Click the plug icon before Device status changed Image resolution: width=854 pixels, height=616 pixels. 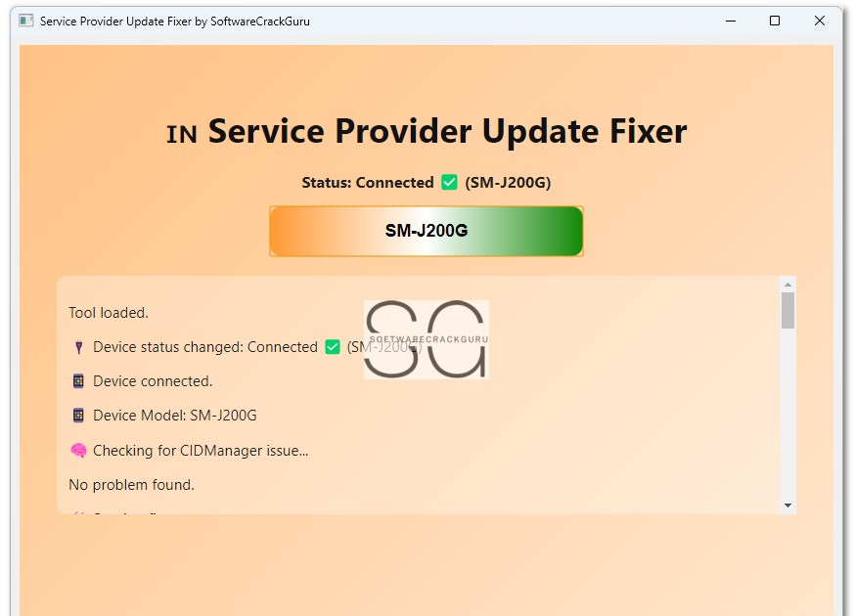(78, 347)
